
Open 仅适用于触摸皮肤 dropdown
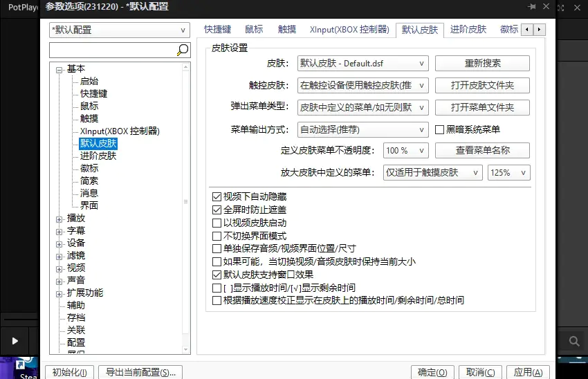(x=433, y=172)
